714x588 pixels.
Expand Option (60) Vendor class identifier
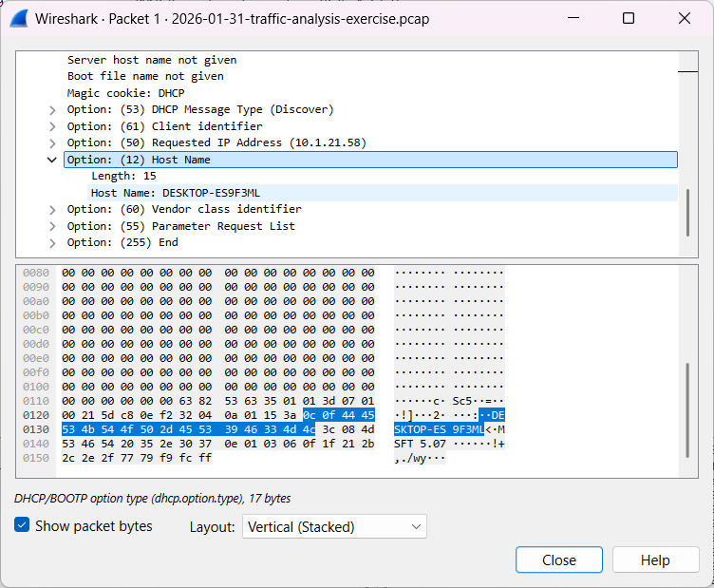pyautogui.click(x=52, y=210)
